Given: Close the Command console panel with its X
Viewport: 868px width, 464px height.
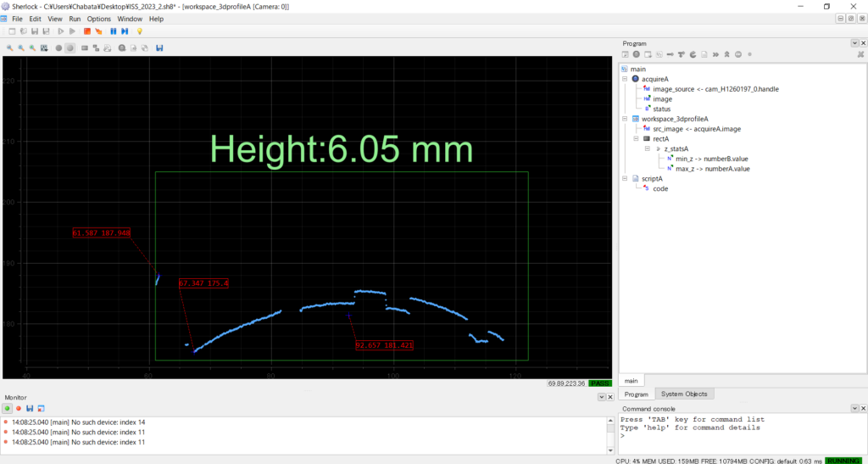Looking at the screenshot, I should pos(863,408).
